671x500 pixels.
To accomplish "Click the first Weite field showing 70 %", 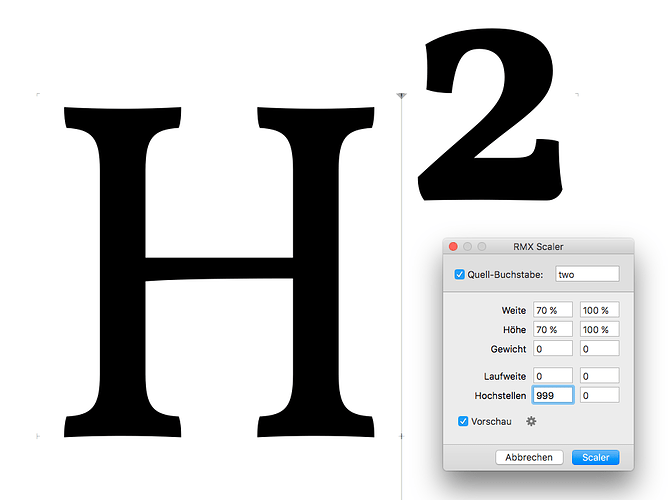I will coord(553,310).
